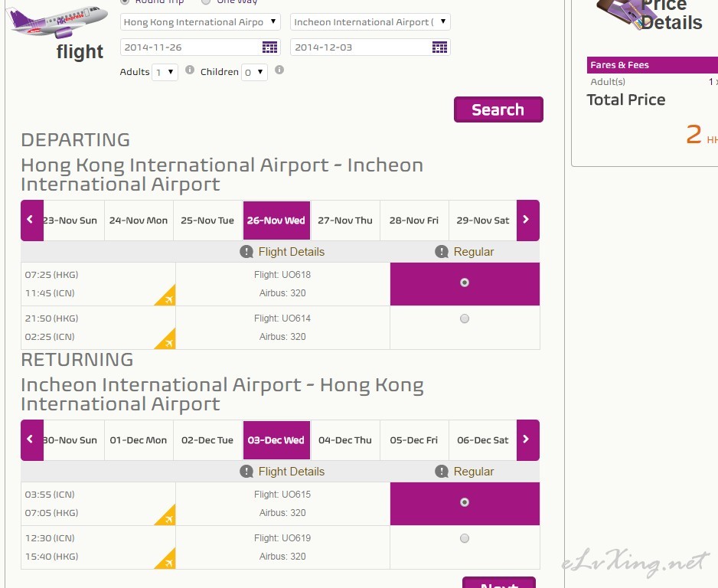The image size is (718, 588).
Task: Click the Next button at bottom
Action: point(498,583)
